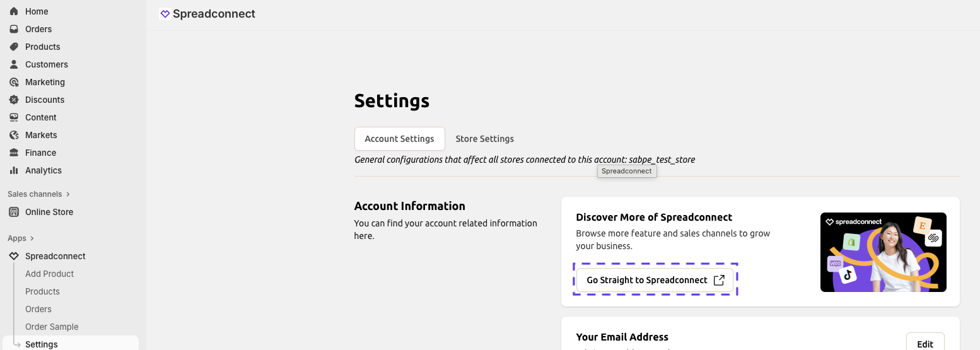The height and width of the screenshot is (350, 980).
Task: Select Order Sample in the app menu
Action: coord(52,327)
